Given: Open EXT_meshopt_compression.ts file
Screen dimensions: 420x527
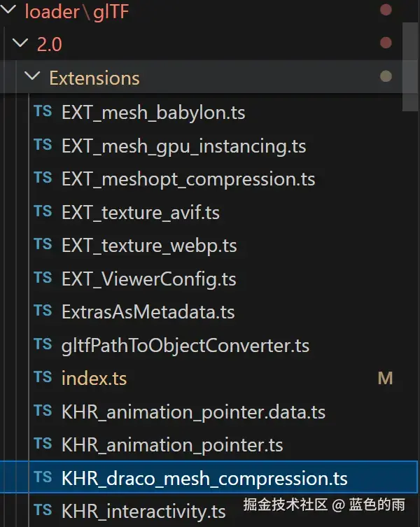Looking at the screenshot, I should [188, 179].
